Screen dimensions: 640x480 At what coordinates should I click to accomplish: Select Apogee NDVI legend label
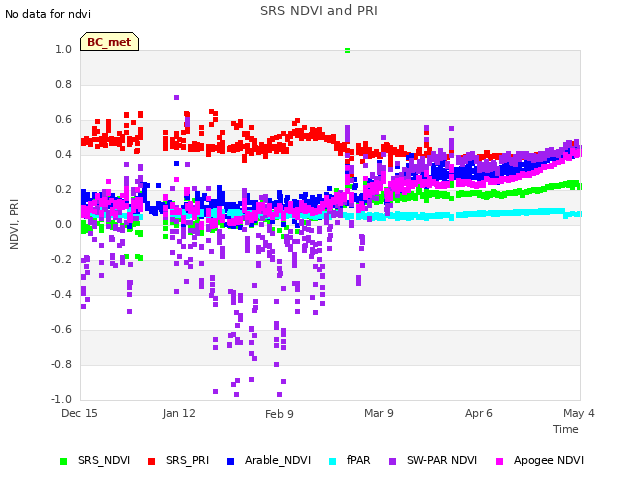pos(549,460)
